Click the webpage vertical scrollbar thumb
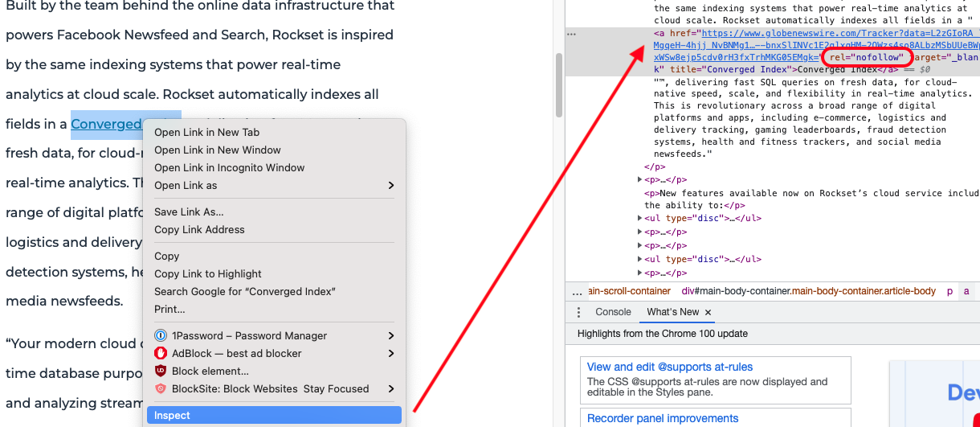Image resolution: width=980 pixels, height=427 pixels. pos(558,84)
